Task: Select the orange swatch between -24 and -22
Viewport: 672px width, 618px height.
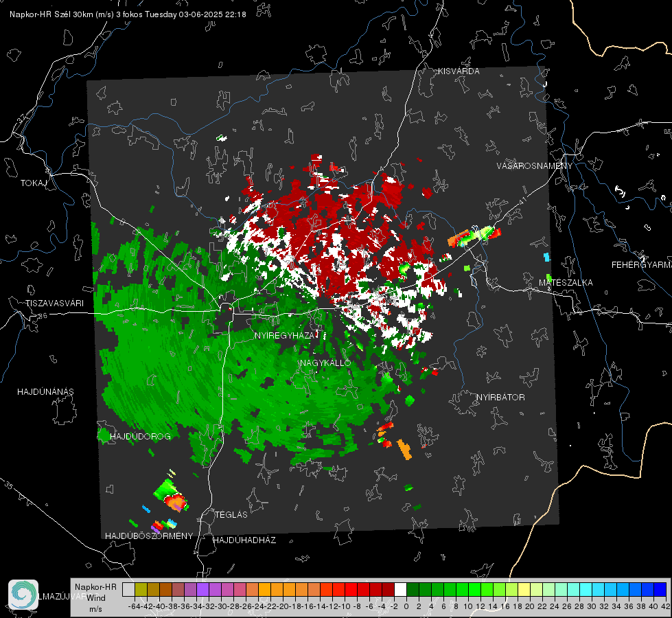Action: point(264,589)
